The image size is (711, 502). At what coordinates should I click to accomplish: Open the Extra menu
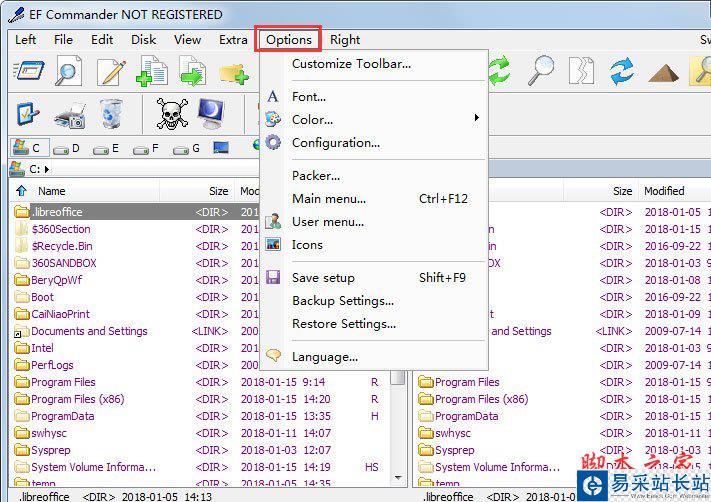pyautogui.click(x=233, y=40)
